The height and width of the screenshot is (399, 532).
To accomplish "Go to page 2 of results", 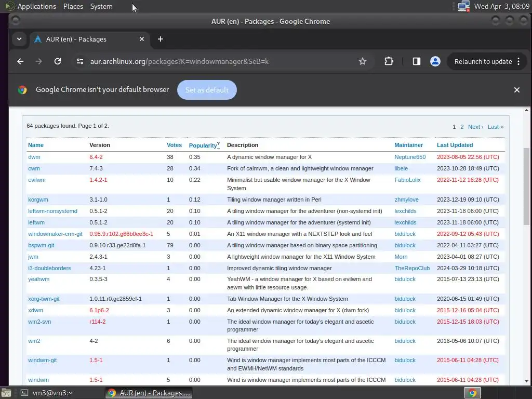I will (x=462, y=127).
